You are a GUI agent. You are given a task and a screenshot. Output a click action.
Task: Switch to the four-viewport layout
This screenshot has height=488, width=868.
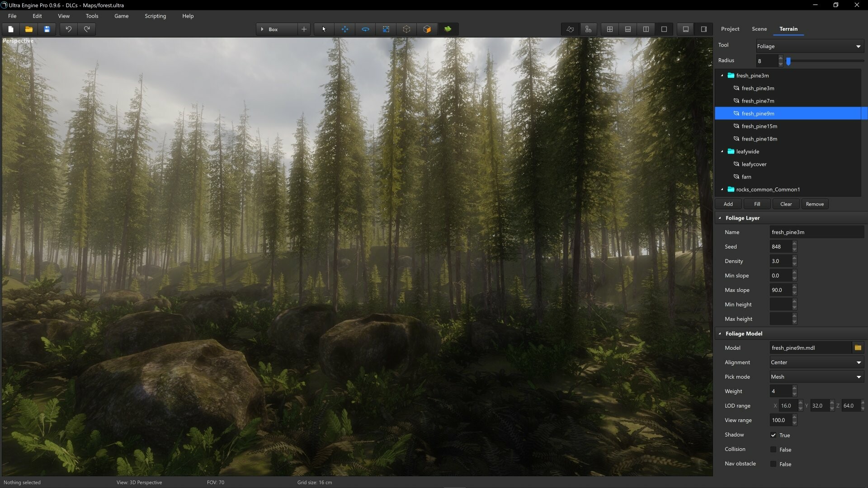click(609, 29)
